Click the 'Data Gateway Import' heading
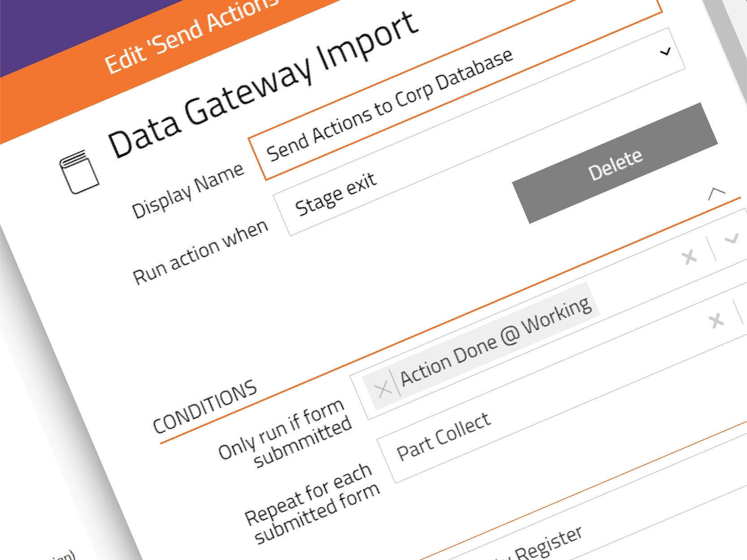 [x=263, y=84]
